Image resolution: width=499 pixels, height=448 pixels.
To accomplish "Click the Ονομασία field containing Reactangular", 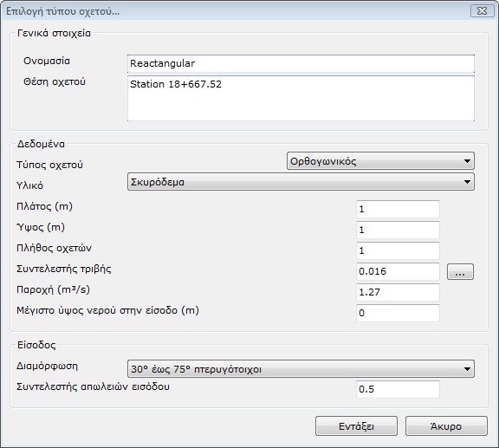I will pos(301,63).
